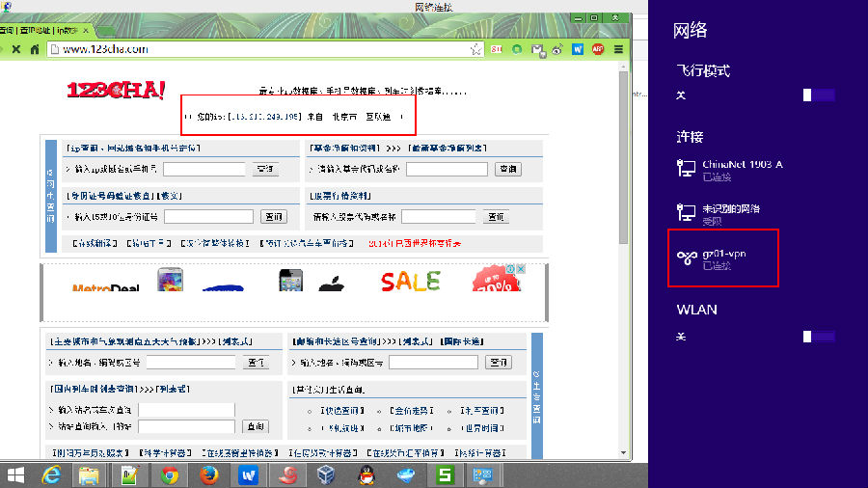The width and height of the screenshot is (868, 488).
Task: Click the weather place name input field
Action: click(192, 363)
